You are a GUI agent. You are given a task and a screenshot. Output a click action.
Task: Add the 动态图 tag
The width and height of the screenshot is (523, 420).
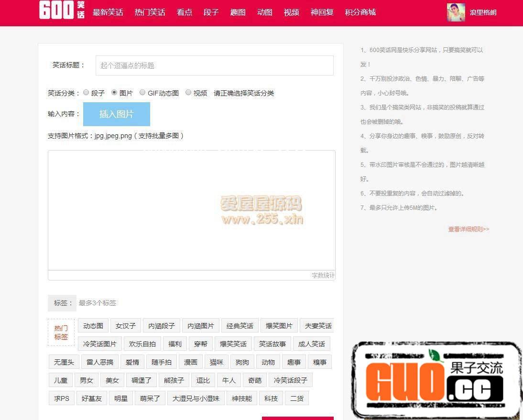coord(93,326)
